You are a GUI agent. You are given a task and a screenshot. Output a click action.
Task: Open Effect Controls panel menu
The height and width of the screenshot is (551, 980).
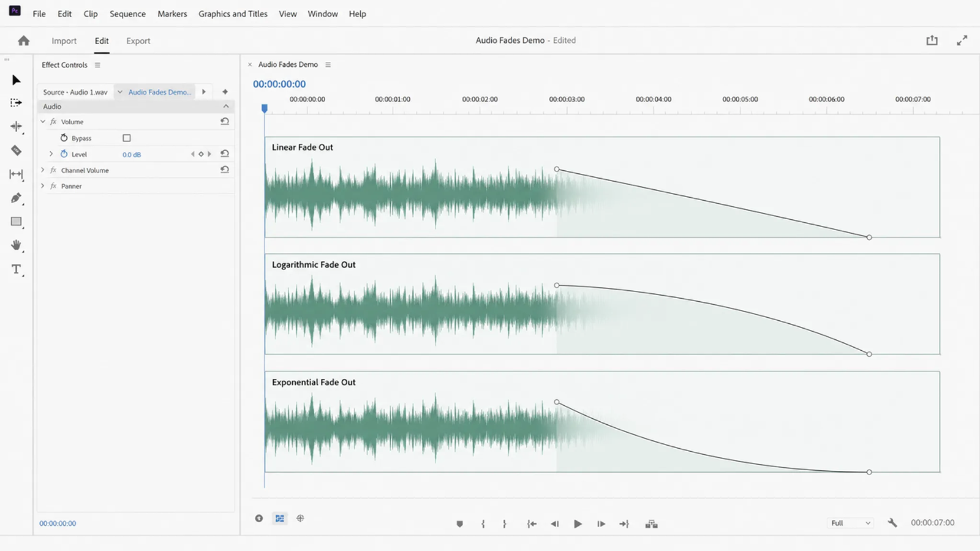(97, 65)
